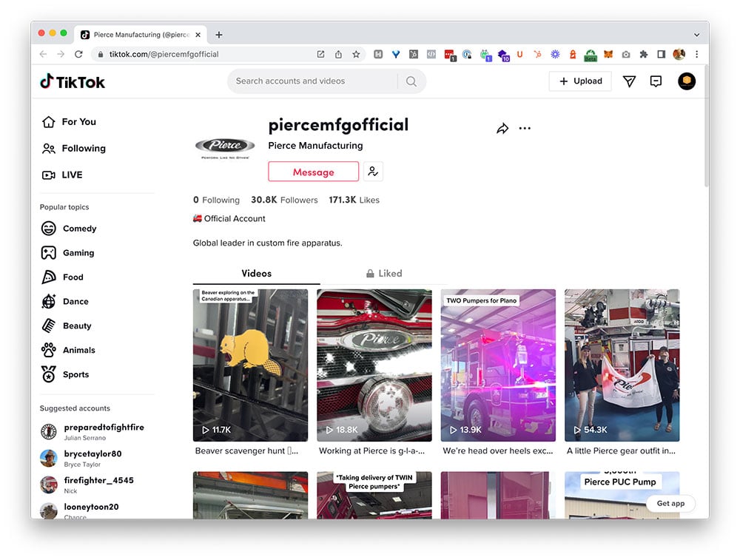Image resolution: width=740 pixels, height=560 pixels.
Task: Click the browser forward arrow
Action: [61, 54]
